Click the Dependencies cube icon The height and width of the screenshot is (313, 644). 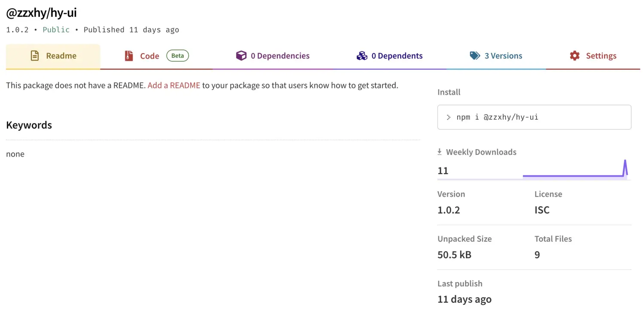[241, 56]
